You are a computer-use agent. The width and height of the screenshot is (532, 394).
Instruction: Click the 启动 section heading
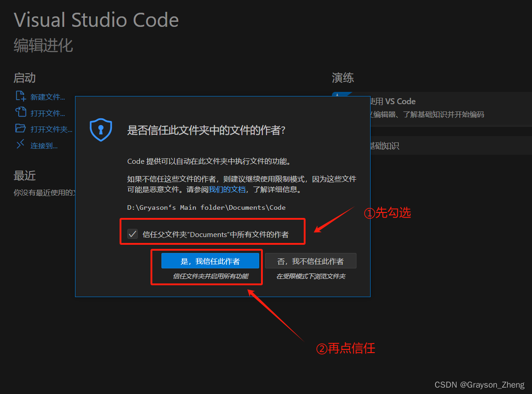click(25, 78)
